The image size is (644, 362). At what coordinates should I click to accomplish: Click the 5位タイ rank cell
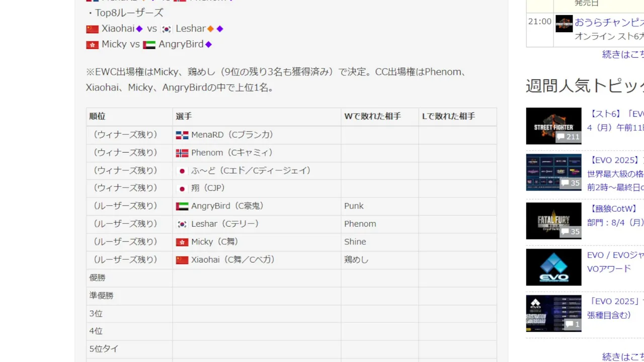coord(129,349)
